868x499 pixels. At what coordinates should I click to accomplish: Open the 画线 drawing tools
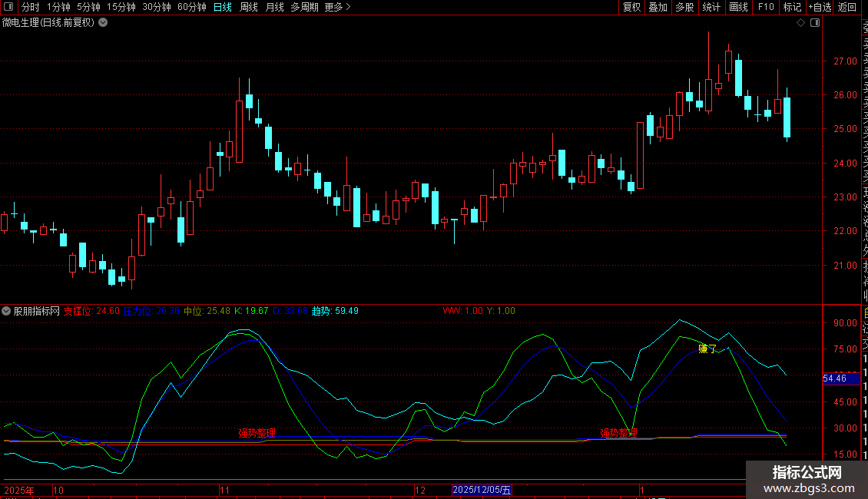coord(738,7)
